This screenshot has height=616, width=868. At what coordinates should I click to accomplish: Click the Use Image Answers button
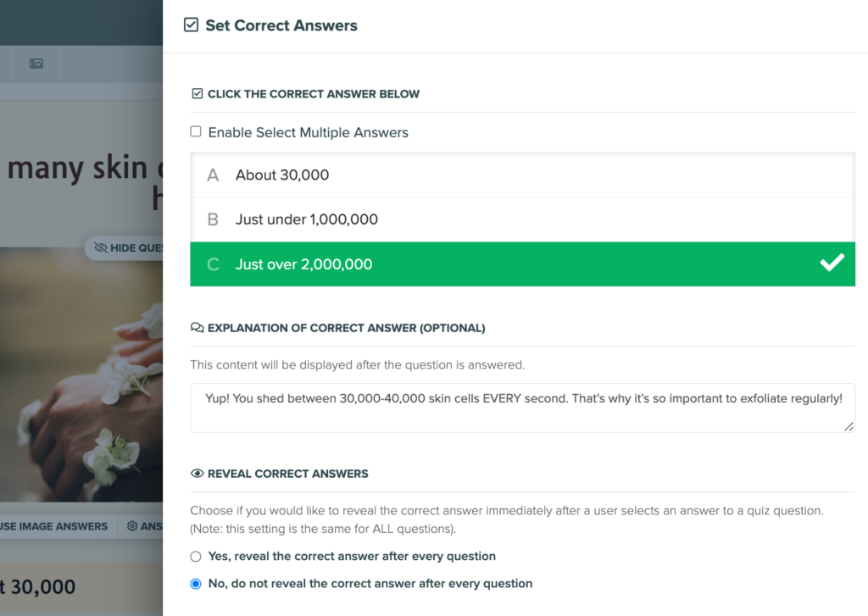[x=53, y=526]
